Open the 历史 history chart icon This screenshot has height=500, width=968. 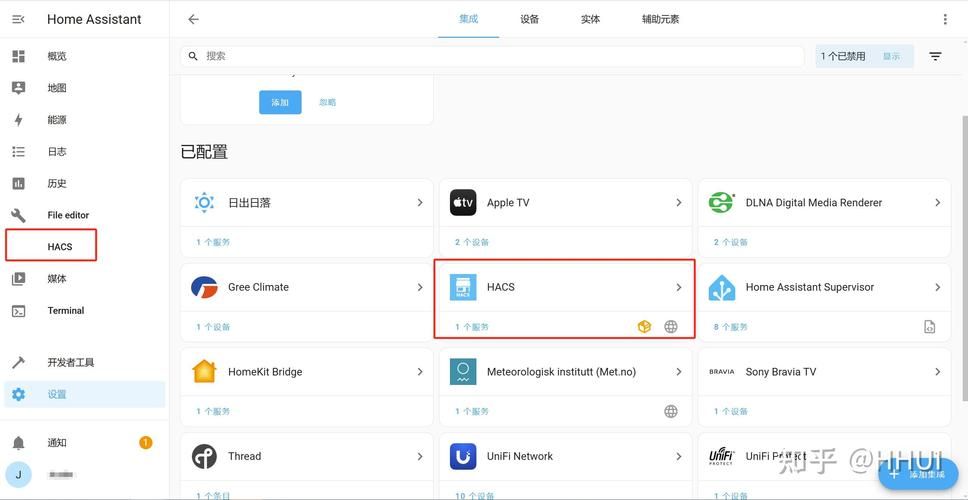(x=19, y=183)
